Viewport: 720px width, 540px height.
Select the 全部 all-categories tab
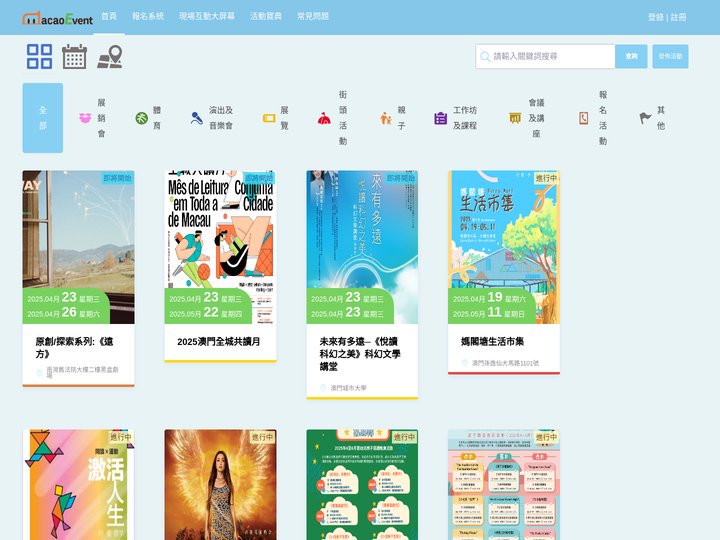tap(43, 118)
